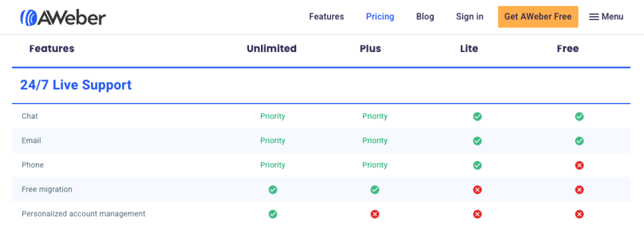The image size is (644, 238).
Task: Click Priority for Chat under Plus
Action: pyautogui.click(x=375, y=116)
